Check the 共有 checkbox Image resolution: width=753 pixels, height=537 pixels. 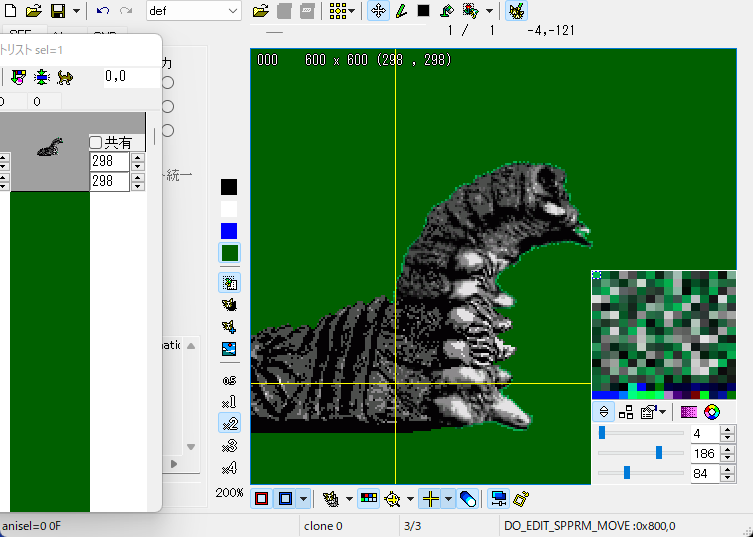[x=96, y=142]
